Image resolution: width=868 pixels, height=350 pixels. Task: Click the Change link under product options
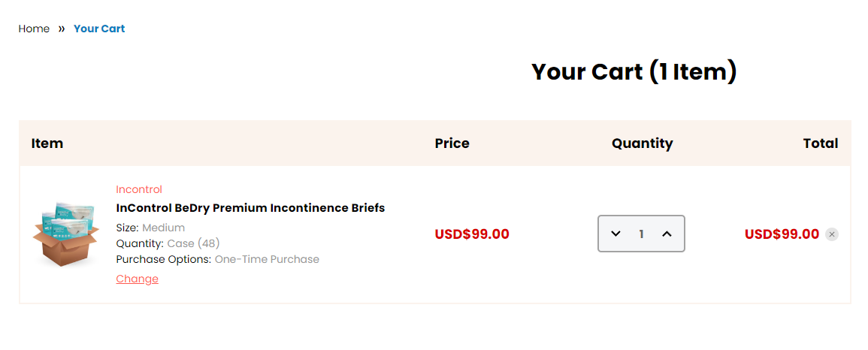[138, 279]
